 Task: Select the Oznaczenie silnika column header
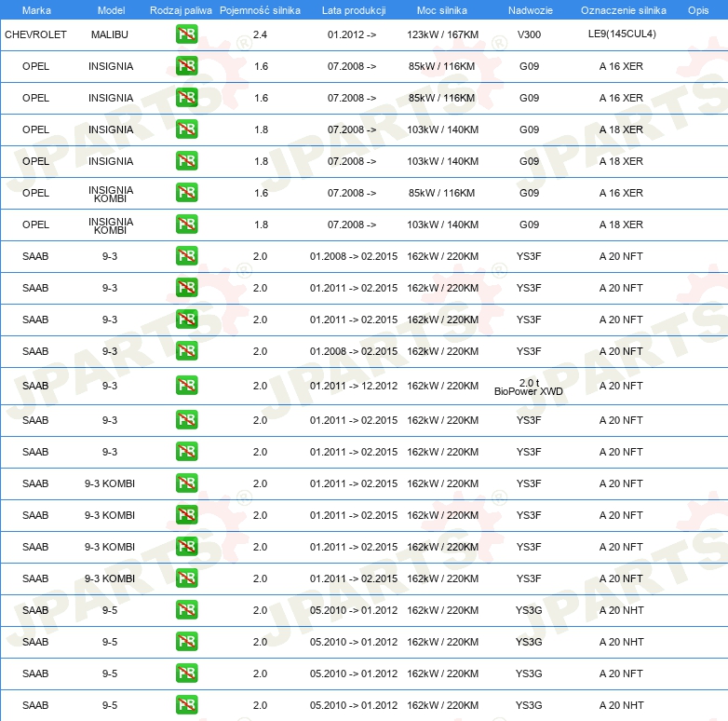623,9
